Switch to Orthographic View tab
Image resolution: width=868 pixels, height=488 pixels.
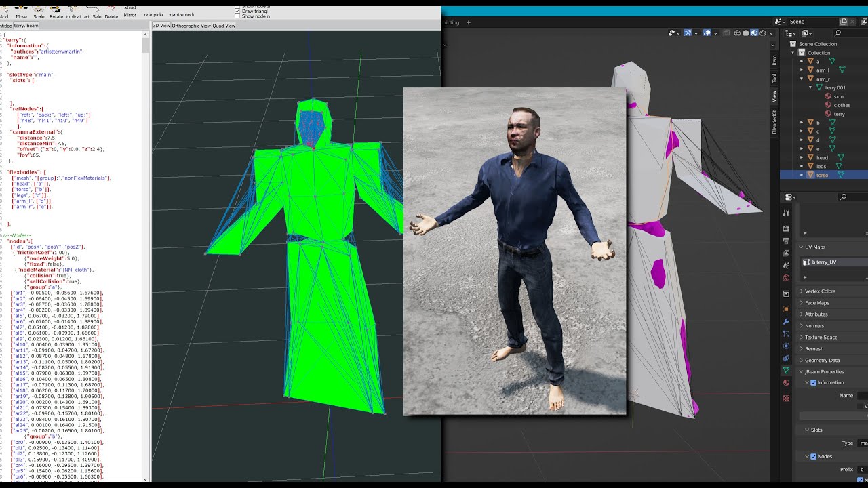click(x=191, y=26)
